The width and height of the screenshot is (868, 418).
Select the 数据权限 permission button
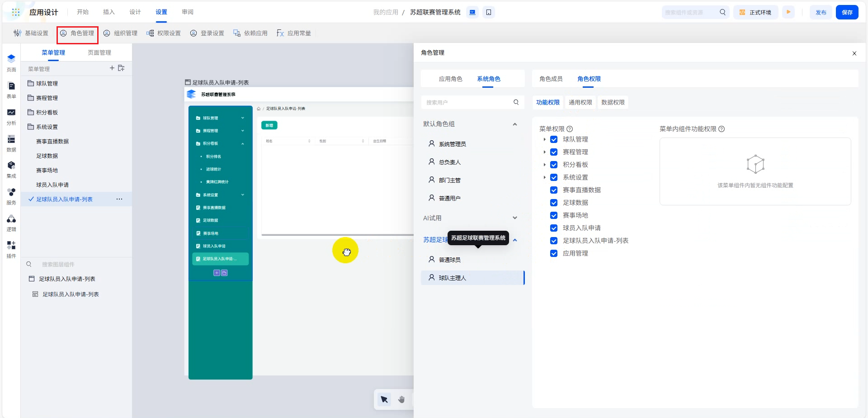(x=613, y=103)
